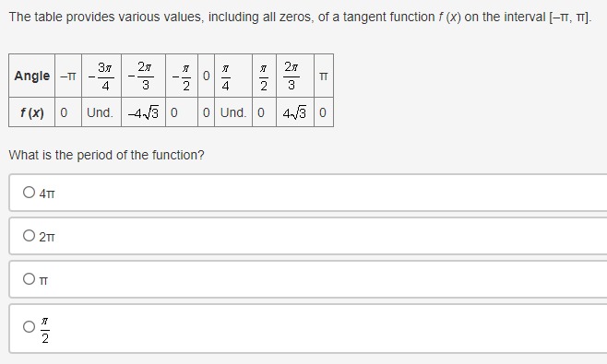Viewport: 607px width, 364px height.
Task: Click the first Und. value cell
Action: (x=101, y=112)
